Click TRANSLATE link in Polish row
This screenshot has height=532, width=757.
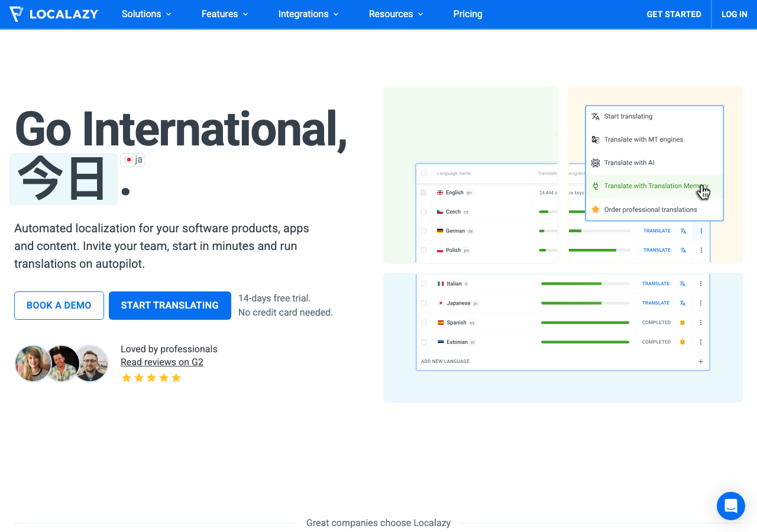(x=657, y=250)
